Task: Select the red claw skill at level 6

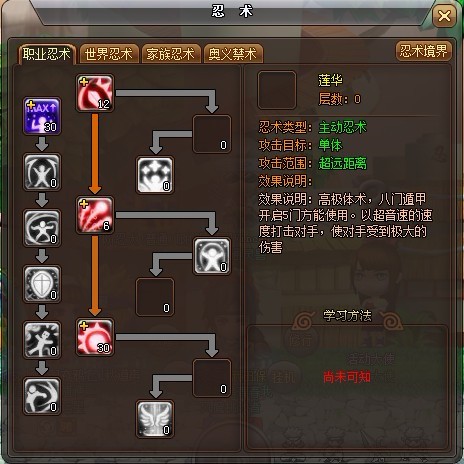Action: [95, 215]
